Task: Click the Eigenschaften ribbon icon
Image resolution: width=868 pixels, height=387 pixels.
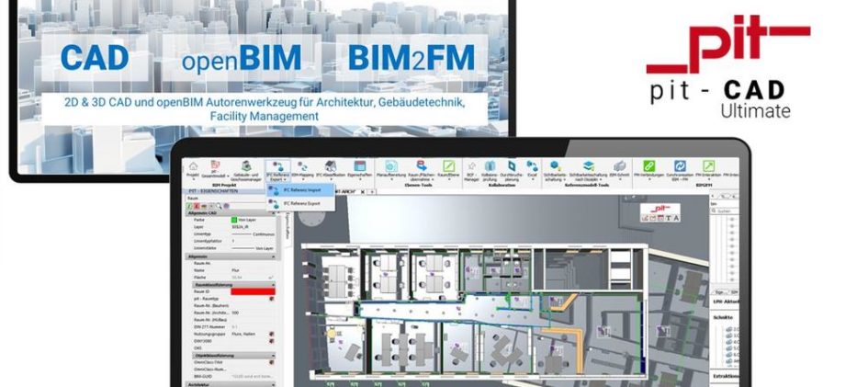Action: click(360, 165)
